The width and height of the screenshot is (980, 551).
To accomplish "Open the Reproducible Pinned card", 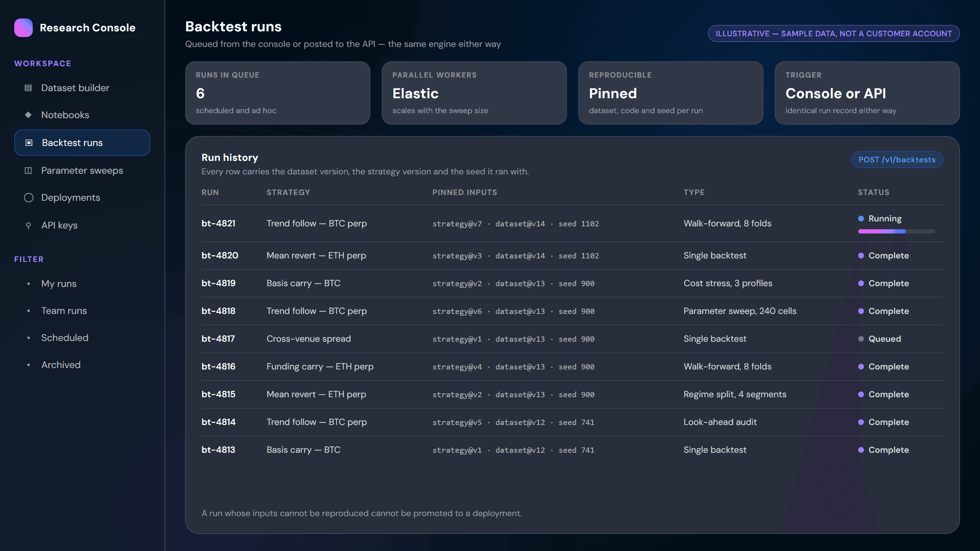I will tap(671, 93).
